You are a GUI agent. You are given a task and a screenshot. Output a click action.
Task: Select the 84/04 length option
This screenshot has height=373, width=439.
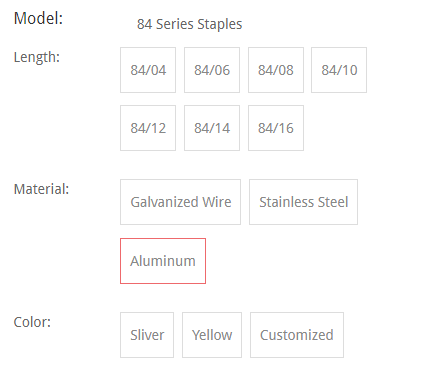[x=148, y=70]
